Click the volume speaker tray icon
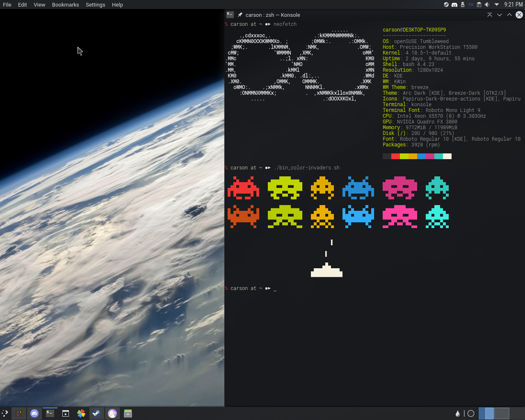The height and width of the screenshot is (420, 525). click(x=487, y=5)
